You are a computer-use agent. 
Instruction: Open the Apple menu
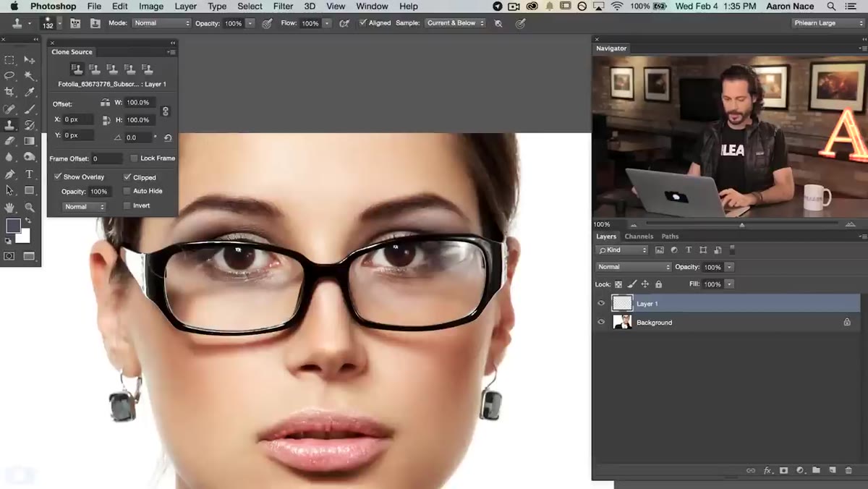(x=14, y=7)
